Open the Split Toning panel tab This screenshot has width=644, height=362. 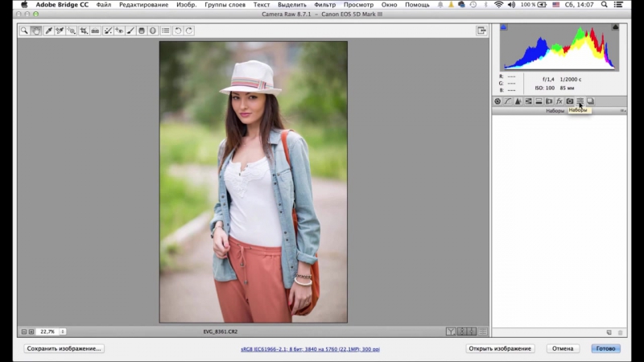[x=539, y=101]
